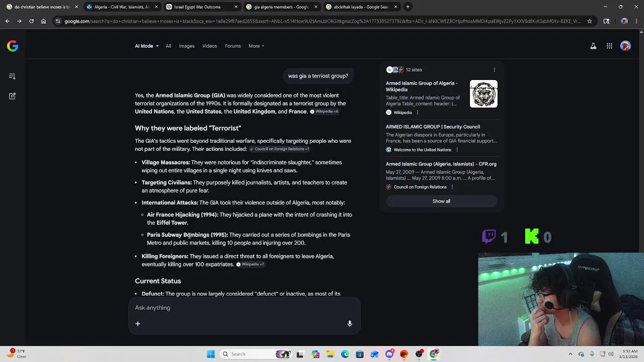Click the plus attach button in chat box

pos(138,324)
